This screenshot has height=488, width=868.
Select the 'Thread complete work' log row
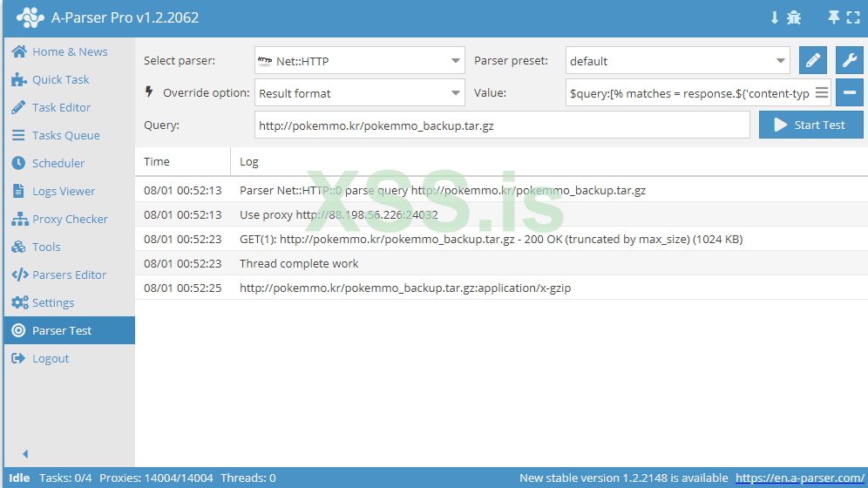501,263
